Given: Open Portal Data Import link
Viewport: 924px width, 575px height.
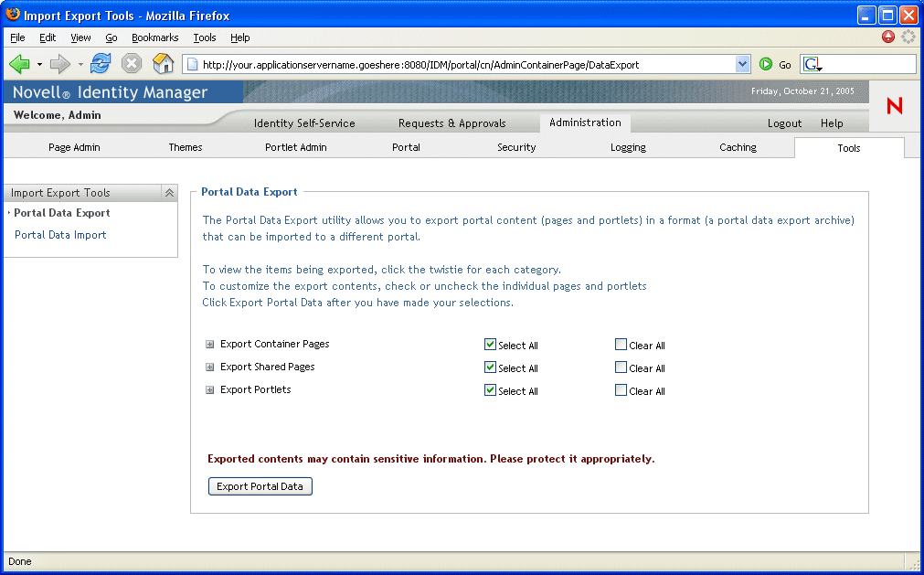Looking at the screenshot, I should pos(60,234).
